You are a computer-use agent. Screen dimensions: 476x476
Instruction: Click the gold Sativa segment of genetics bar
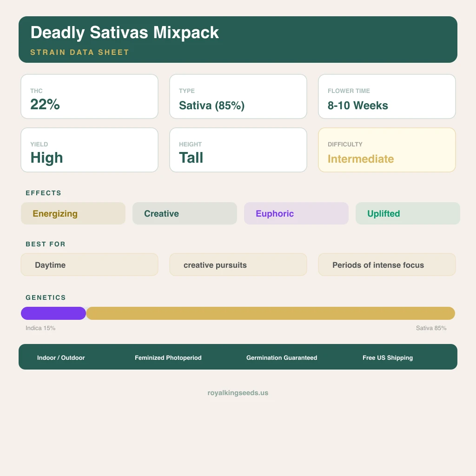click(x=271, y=313)
